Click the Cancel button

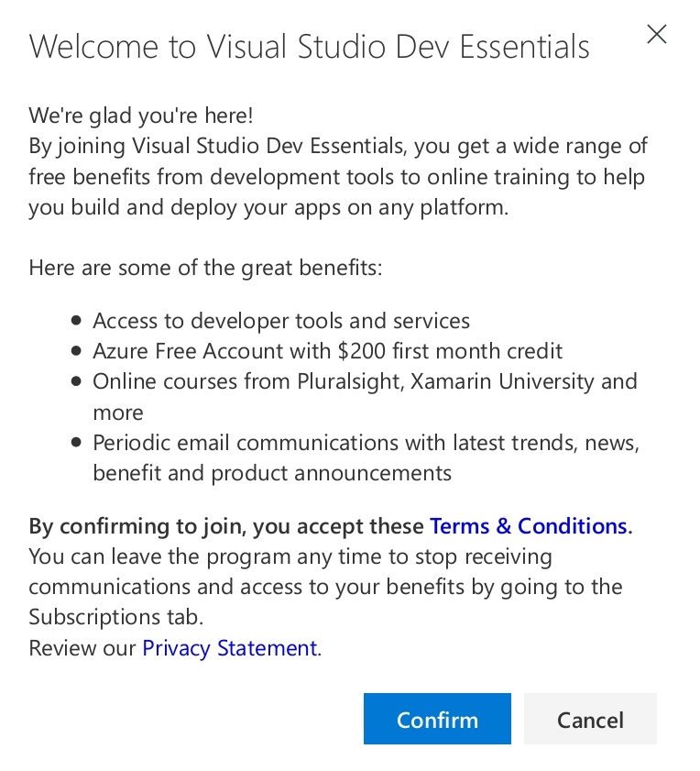click(x=590, y=719)
